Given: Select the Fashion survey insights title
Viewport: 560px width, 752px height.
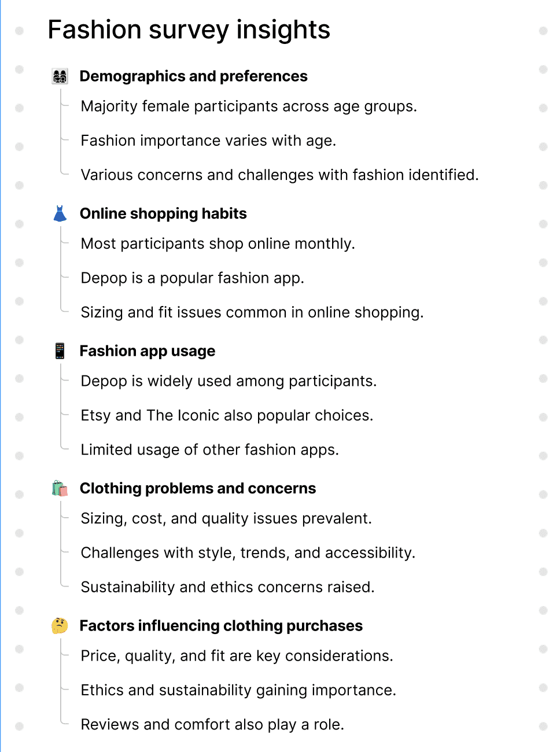Looking at the screenshot, I should pos(189,30).
